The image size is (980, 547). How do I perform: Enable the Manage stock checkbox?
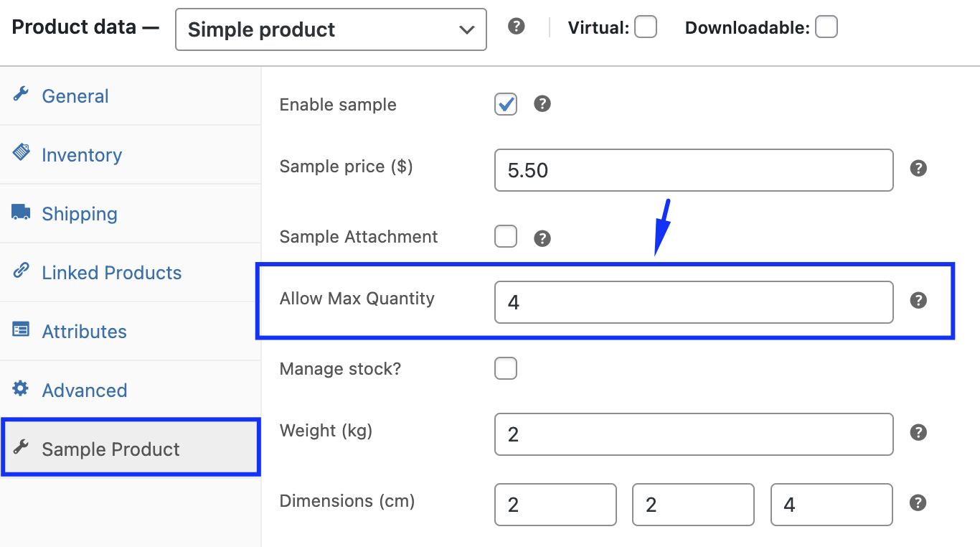pos(506,368)
